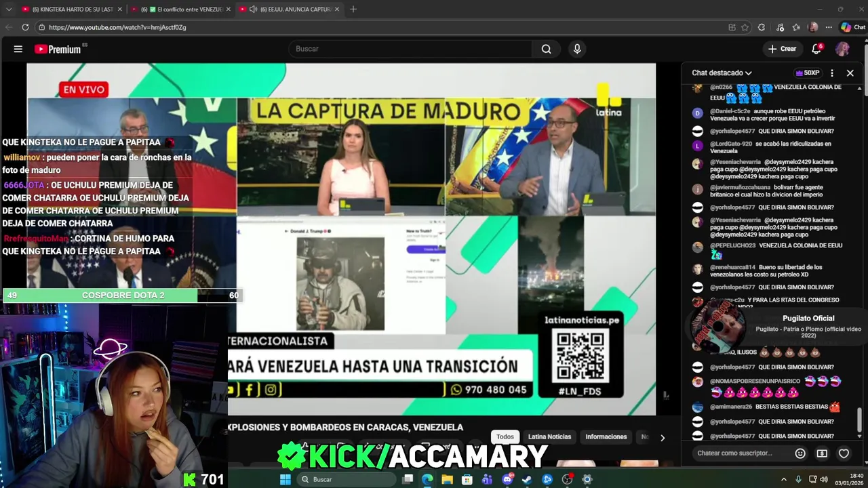Click the live video player area
Screen dimensions: 868x488
tap(341, 239)
